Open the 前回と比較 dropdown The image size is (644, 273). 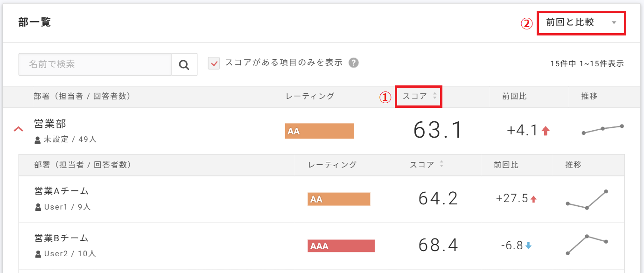[581, 22]
